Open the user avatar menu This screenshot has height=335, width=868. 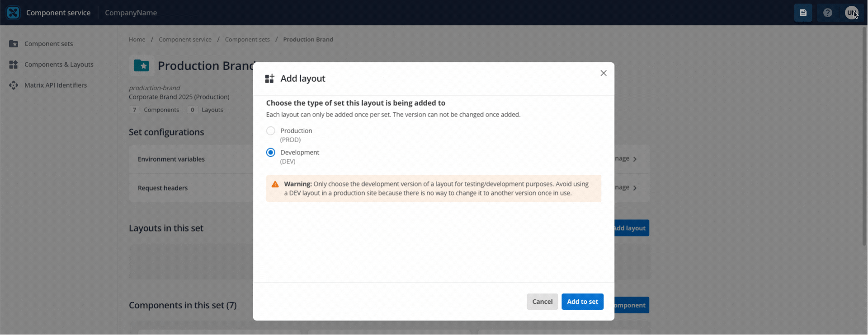(851, 13)
